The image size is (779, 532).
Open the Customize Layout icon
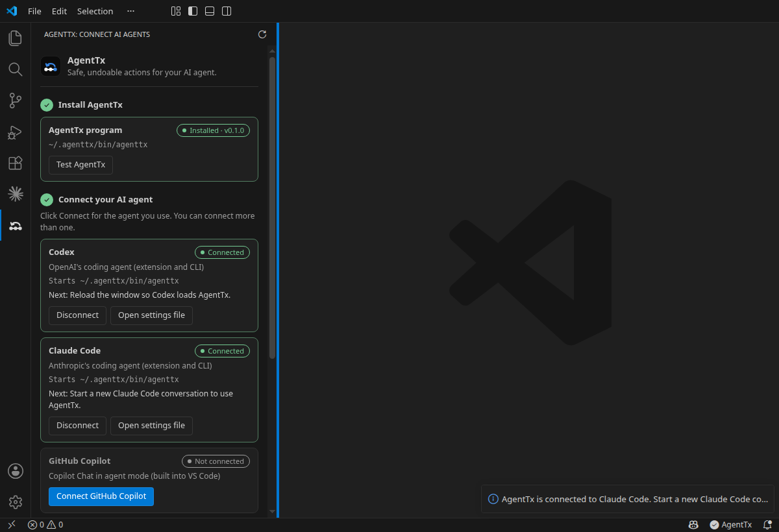[176, 11]
